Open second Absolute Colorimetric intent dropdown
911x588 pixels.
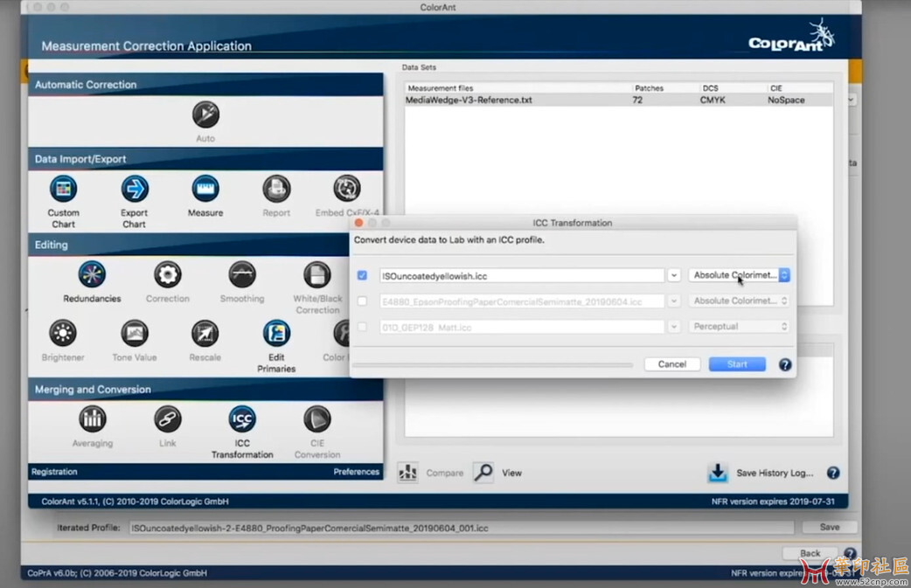(x=739, y=301)
